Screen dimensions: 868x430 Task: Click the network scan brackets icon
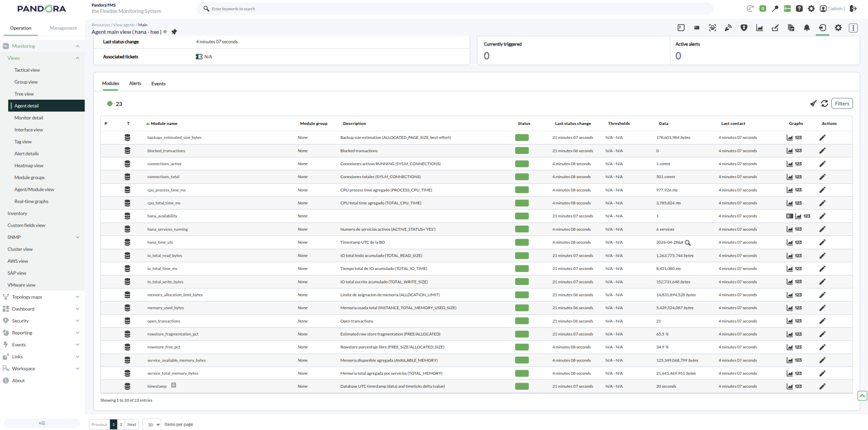click(x=712, y=28)
